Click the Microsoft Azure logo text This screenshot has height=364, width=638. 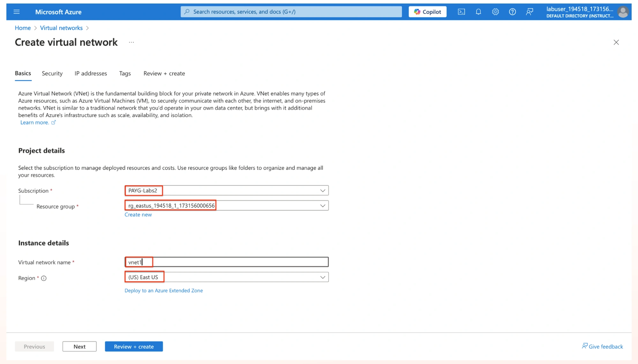pyautogui.click(x=58, y=12)
